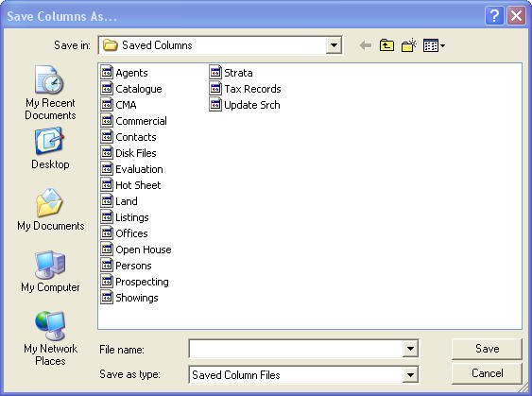532x396 pixels.
Task: Jump to Desktop in places bar
Action: [x=50, y=148]
